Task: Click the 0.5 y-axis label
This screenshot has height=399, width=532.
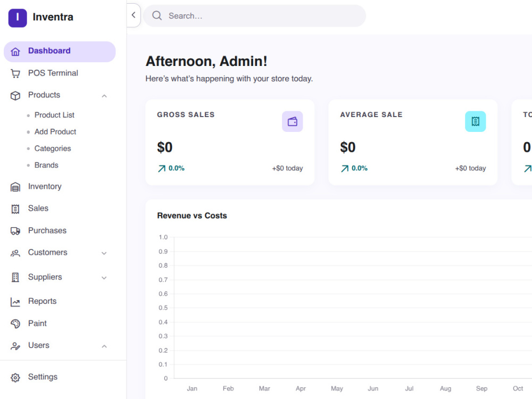Action: tap(163, 307)
